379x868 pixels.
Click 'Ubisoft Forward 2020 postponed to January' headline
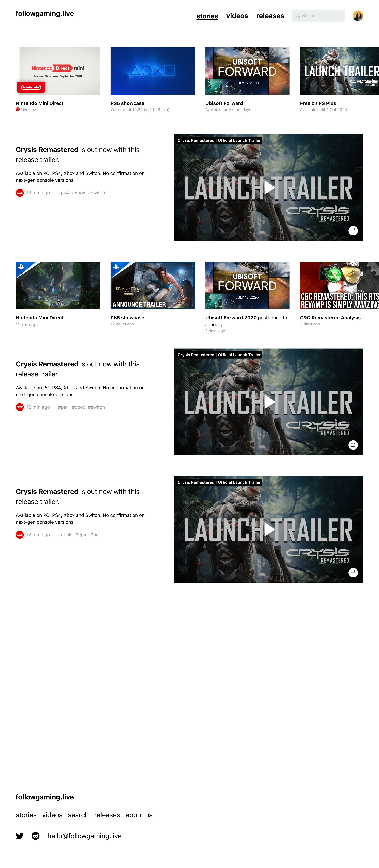pyautogui.click(x=246, y=321)
